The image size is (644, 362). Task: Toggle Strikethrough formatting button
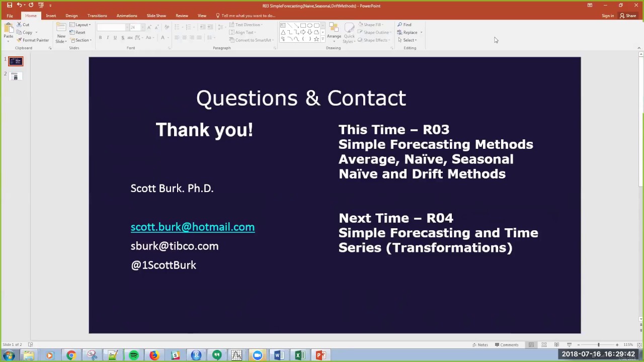click(x=130, y=38)
